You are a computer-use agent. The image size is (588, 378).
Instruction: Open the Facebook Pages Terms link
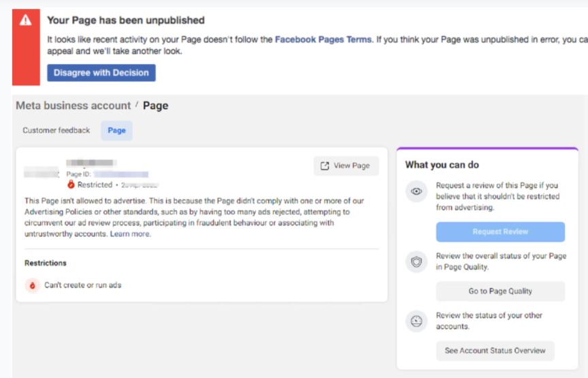click(x=323, y=40)
